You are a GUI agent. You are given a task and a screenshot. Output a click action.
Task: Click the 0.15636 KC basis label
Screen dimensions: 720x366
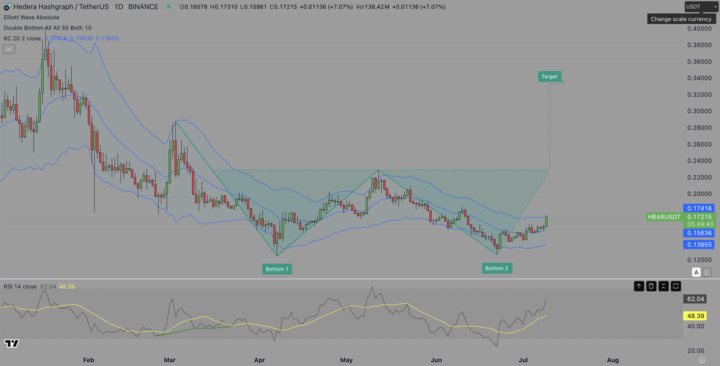pos(698,233)
